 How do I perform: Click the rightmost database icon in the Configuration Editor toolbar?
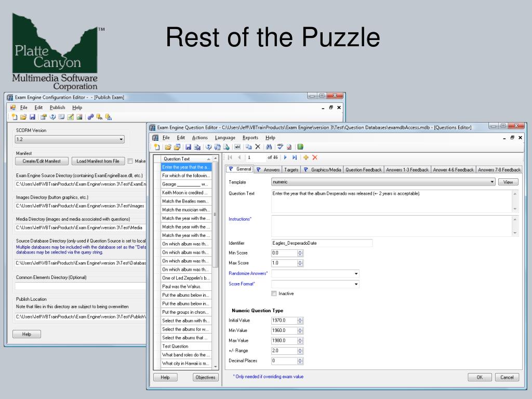click(x=109, y=117)
